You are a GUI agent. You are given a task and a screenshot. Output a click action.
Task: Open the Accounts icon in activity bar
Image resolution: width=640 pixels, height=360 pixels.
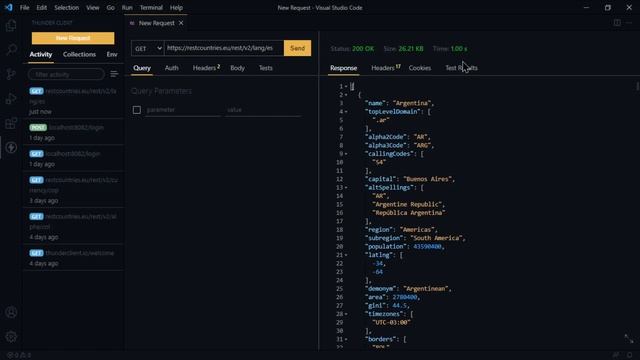click(x=11, y=312)
